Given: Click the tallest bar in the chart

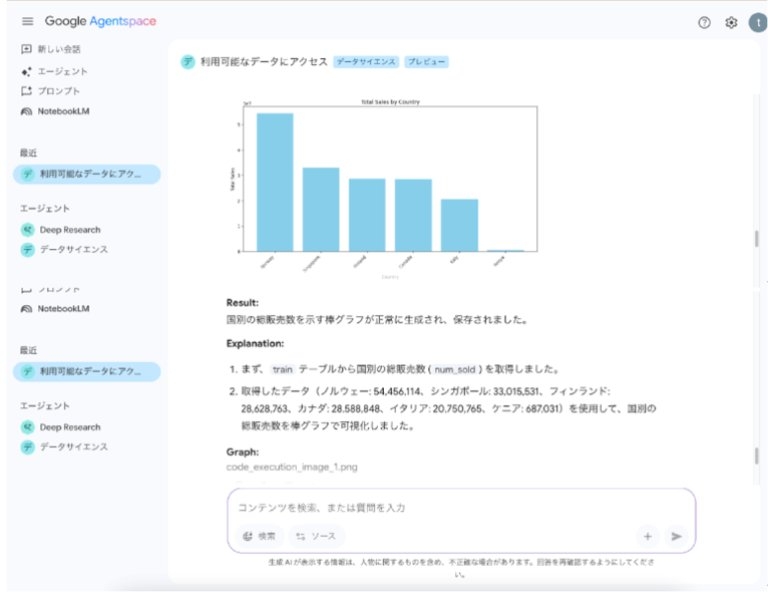Looking at the screenshot, I should pyautogui.click(x=275, y=182).
